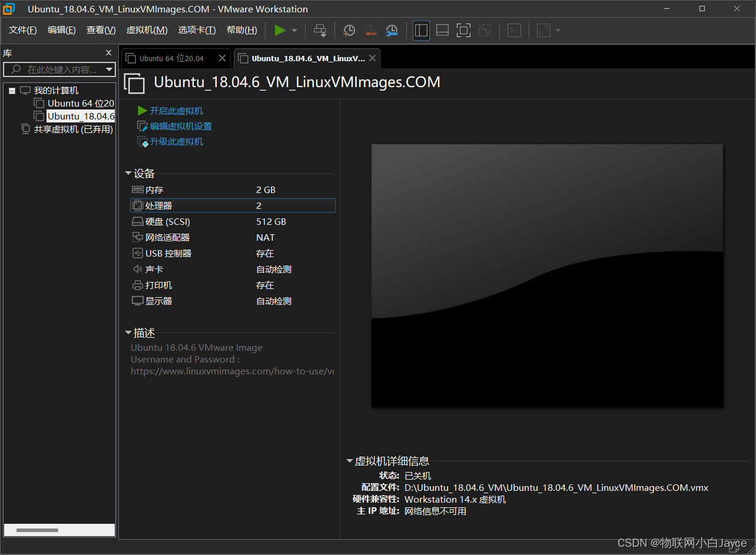Click the virtual machine preview thumbnail
The image size is (756, 555).
(547, 275)
